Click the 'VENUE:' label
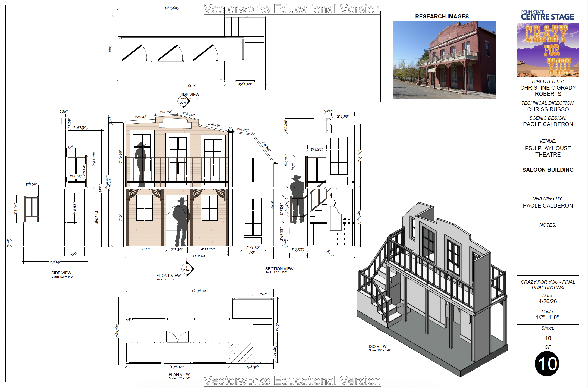 click(548, 141)
